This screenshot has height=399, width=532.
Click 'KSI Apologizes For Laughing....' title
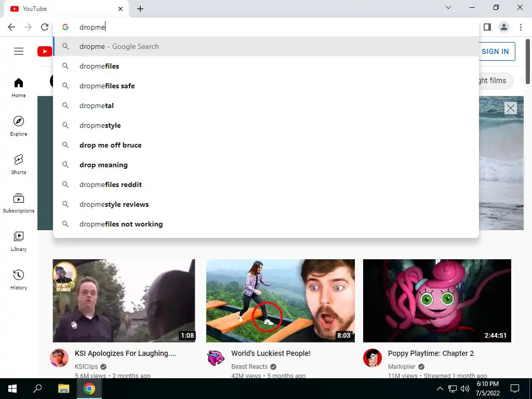pyautogui.click(x=125, y=353)
